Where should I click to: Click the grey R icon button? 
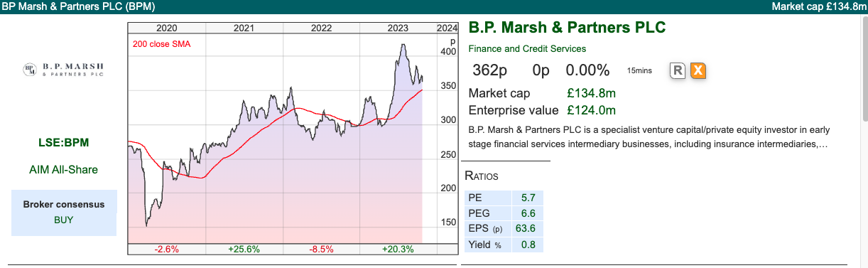678,70
